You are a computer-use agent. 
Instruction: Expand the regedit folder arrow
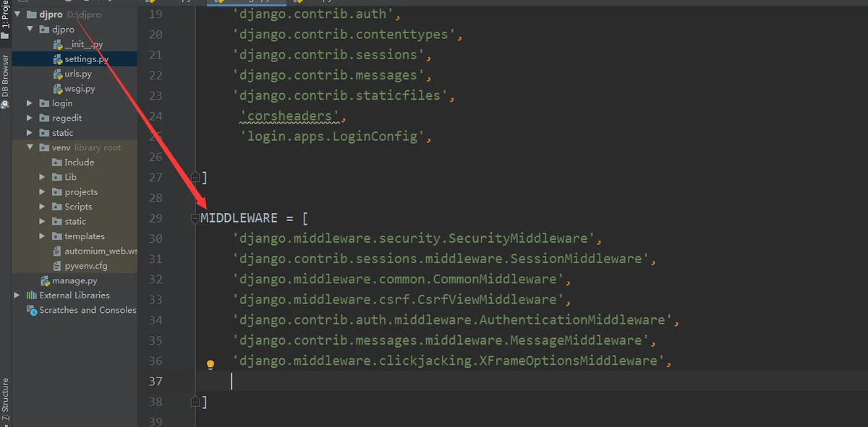pyautogui.click(x=30, y=118)
